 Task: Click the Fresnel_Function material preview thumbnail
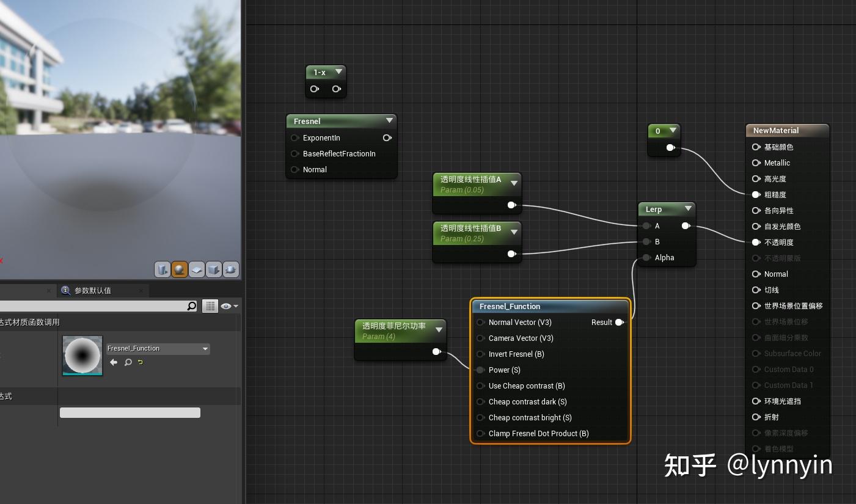tap(82, 354)
